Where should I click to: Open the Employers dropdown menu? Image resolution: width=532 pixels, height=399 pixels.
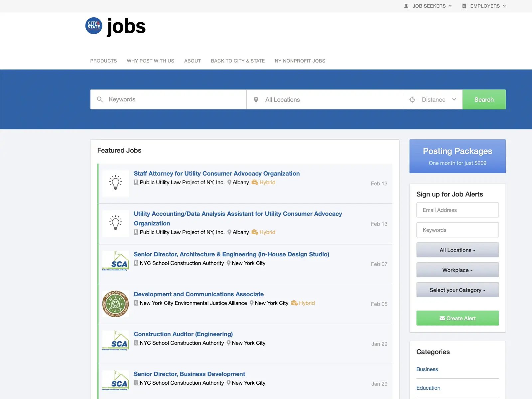point(484,6)
